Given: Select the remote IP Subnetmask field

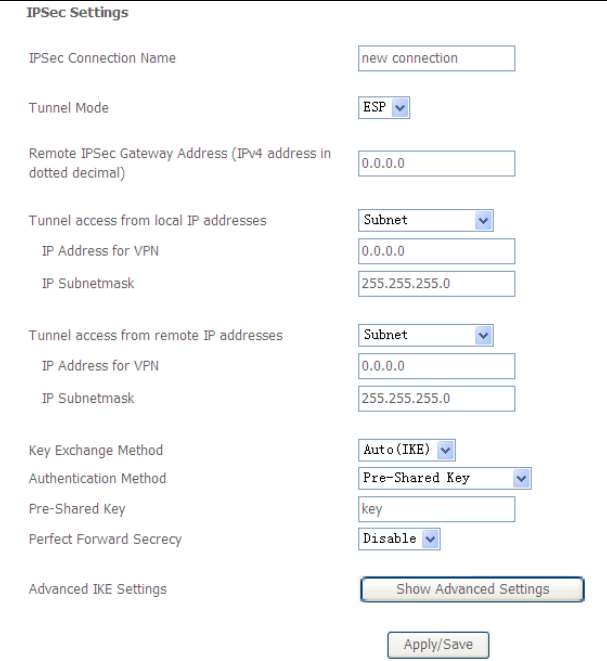Looking at the screenshot, I should coord(436,399).
